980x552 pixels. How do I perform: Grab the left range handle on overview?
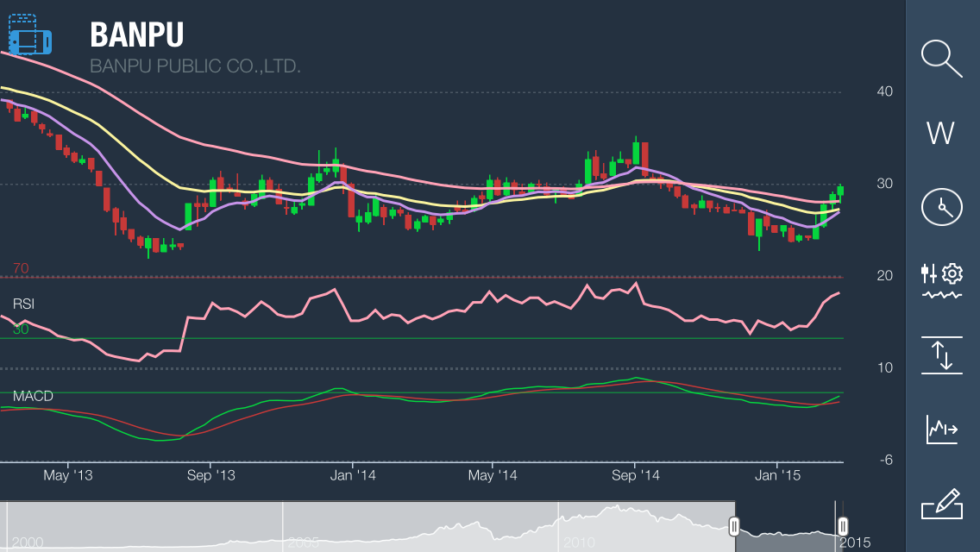[734, 526]
